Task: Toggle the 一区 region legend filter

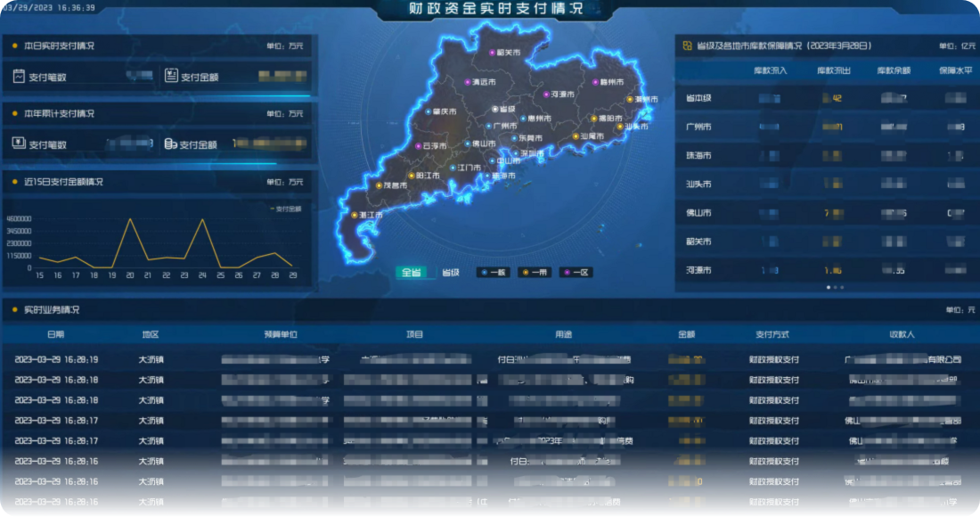Action: [576, 273]
